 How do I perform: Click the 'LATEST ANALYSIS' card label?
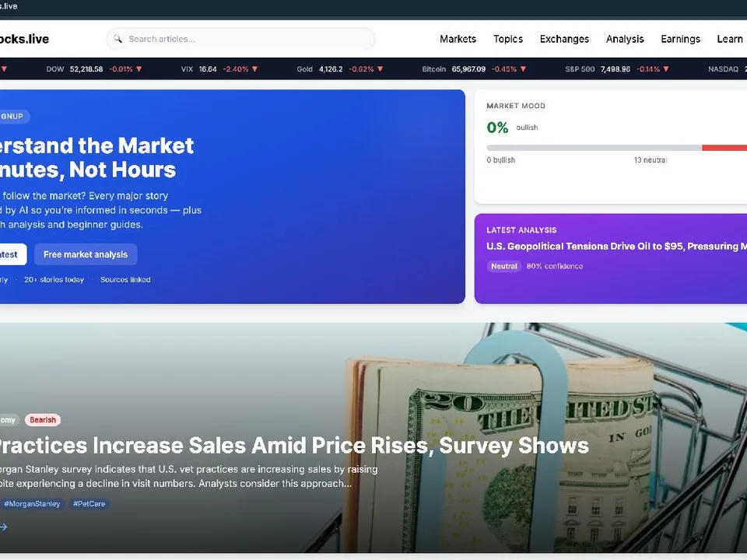click(521, 230)
